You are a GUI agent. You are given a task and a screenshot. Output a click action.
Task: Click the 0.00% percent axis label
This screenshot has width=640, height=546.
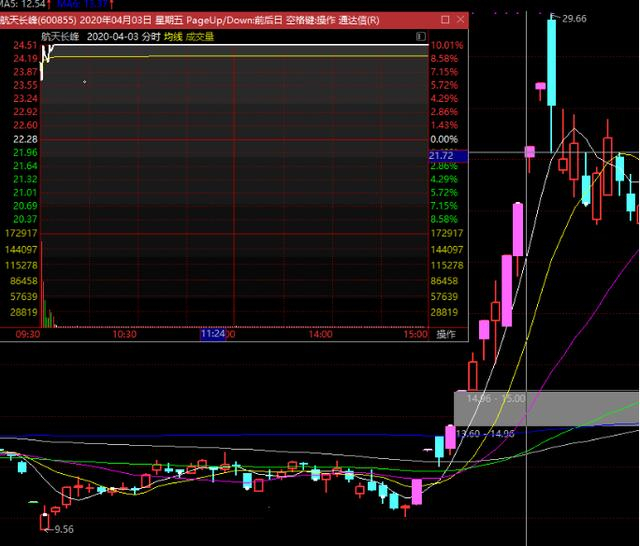pos(444,140)
